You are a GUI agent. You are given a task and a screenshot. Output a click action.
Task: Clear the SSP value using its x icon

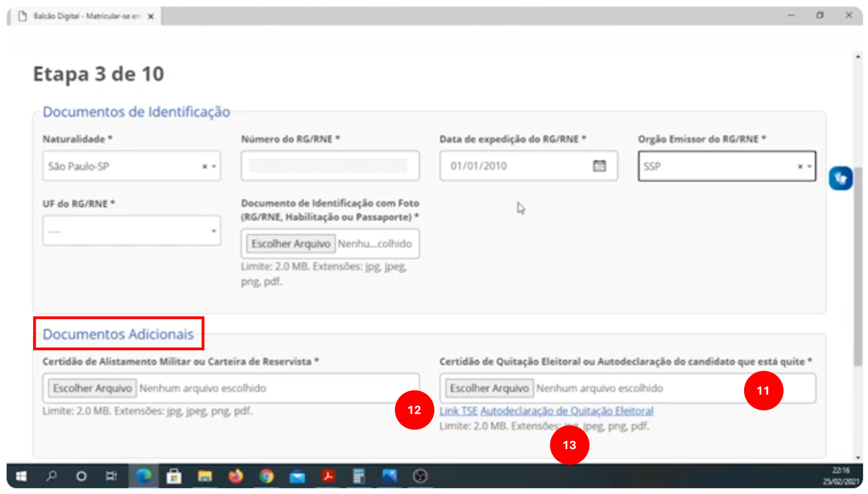[800, 166]
